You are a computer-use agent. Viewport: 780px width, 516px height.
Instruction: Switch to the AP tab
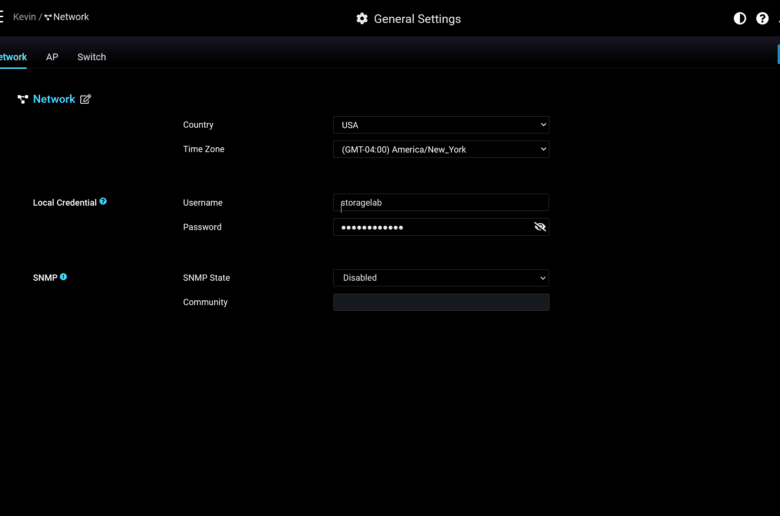52,57
